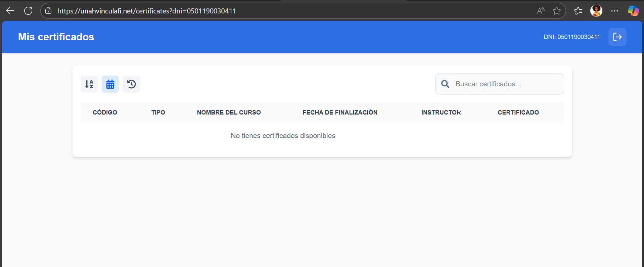Launch the Copilot sidebar

click(633, 11)
